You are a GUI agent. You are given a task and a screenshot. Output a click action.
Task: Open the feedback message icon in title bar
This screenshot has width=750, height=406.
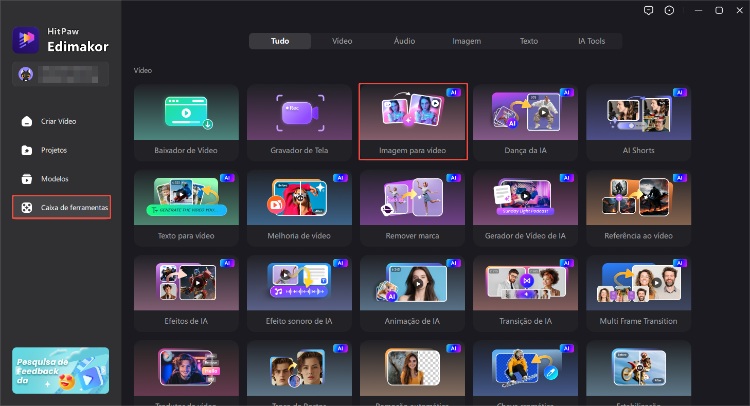[648, 11]
